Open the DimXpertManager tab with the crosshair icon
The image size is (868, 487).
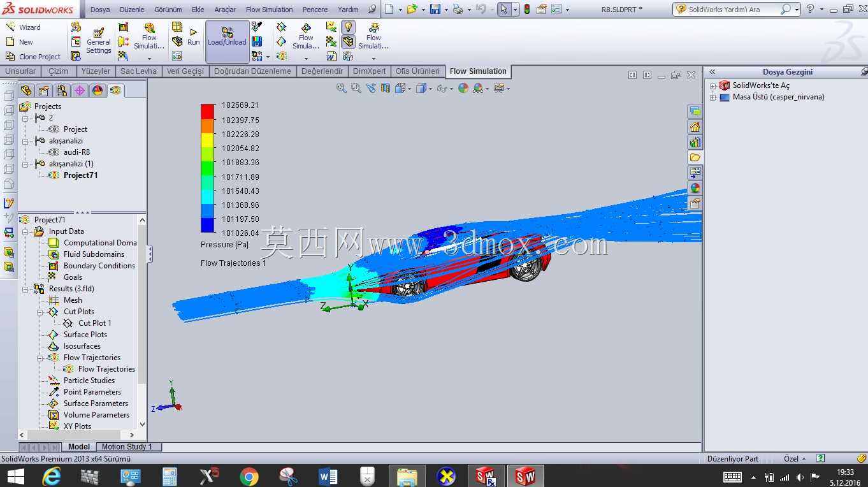[x=80, y=91]
